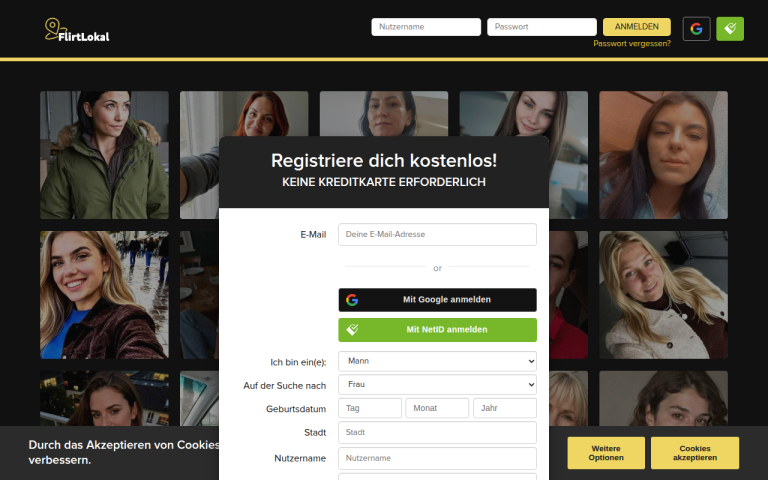Click Mit NetID anmelden button

point(437,330)
